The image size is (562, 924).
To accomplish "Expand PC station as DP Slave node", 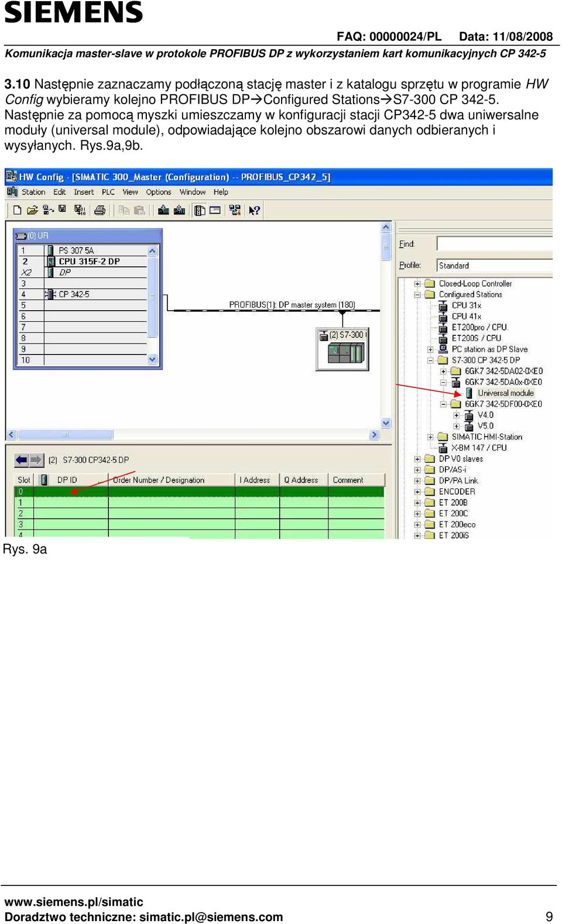I will coord(430,349).
